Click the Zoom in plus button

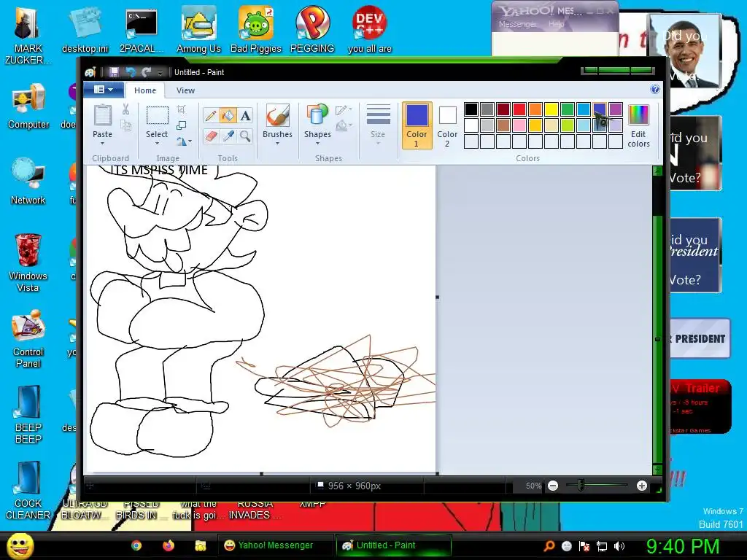[x=642, y=486]
